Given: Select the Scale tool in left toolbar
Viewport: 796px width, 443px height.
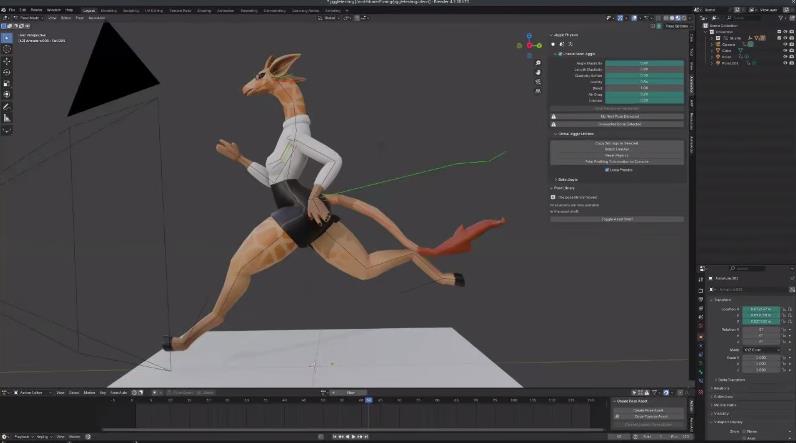Looking at the screenshot, I should click(7, 83).
